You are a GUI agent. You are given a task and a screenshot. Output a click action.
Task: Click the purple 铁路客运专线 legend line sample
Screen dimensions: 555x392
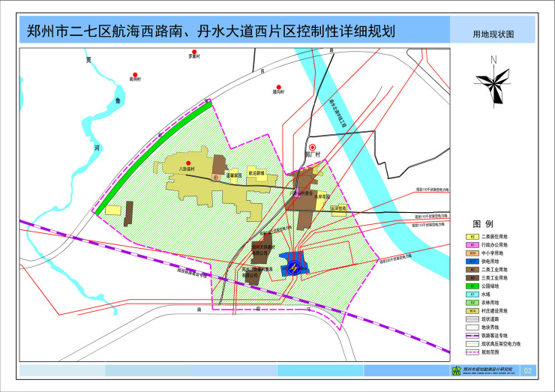coord(472,336)
